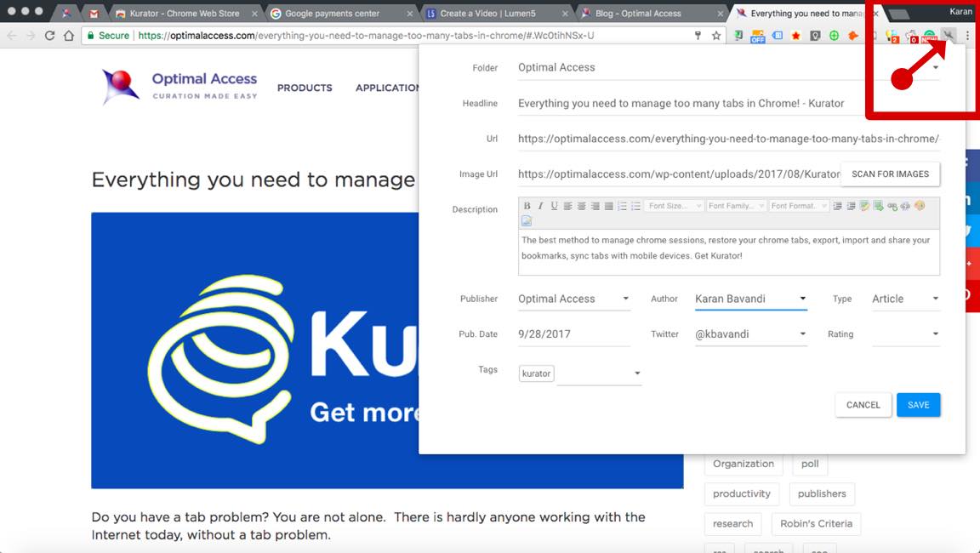
Task: Open color palette icon in editor toolbar
Action: click(x=920, y=206)
